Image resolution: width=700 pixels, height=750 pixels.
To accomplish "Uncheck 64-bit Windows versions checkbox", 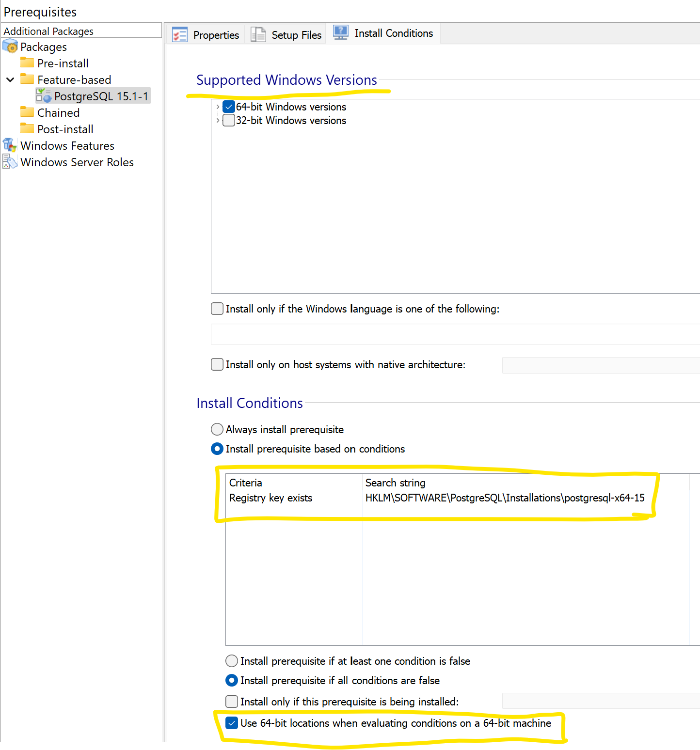I will coord(229,107).
